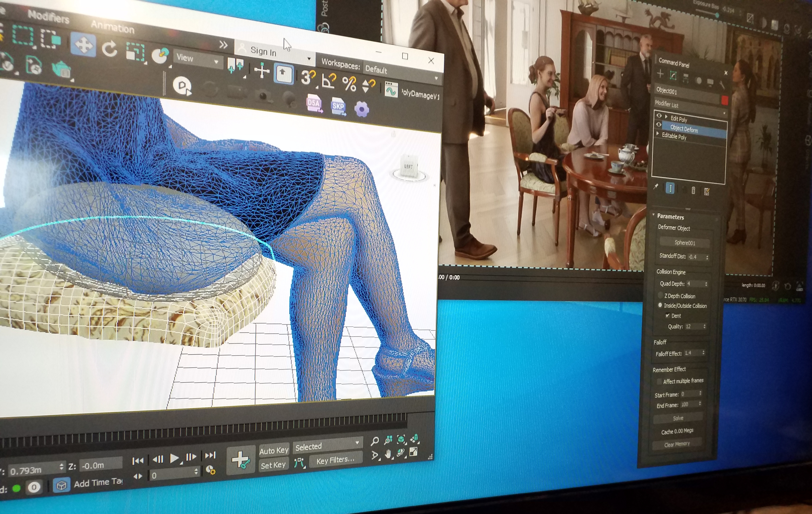
Task: Remove modifier using the trash icon
Action: [693, 190]
